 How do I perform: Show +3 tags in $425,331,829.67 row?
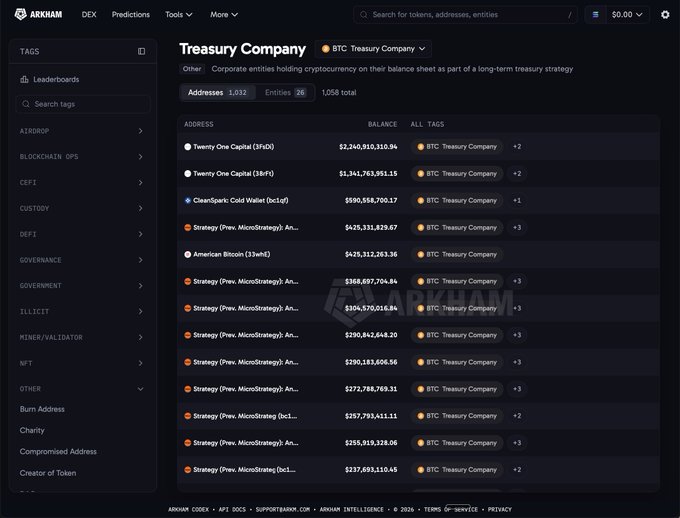pos(517,227)
